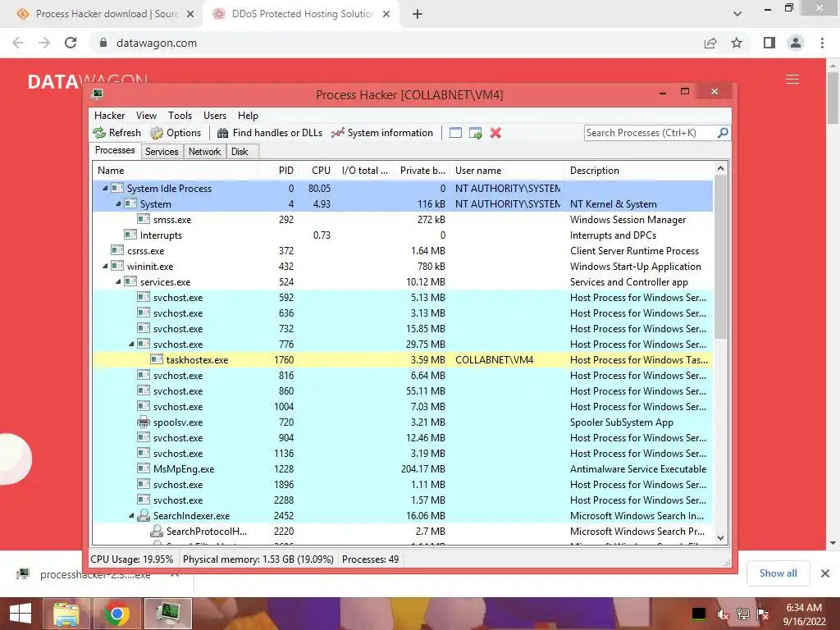The image size is (840, 630).
Task: Open System information window
Action: [382, 133]
